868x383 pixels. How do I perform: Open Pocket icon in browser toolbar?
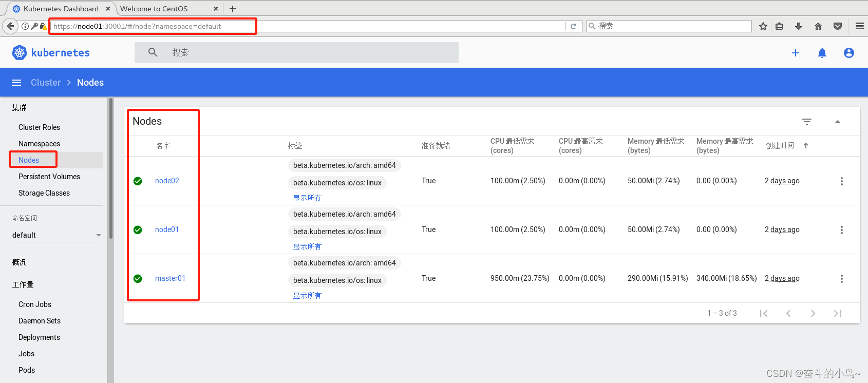(x=838, y=26)
